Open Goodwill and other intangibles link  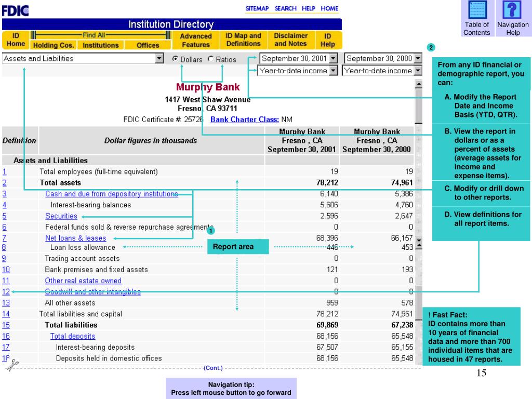92,292
